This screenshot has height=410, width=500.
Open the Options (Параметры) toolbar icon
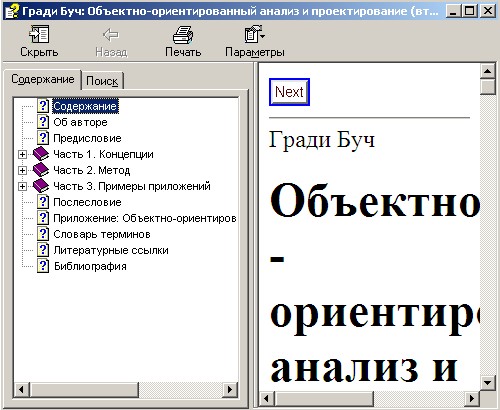tap(254, 34)
